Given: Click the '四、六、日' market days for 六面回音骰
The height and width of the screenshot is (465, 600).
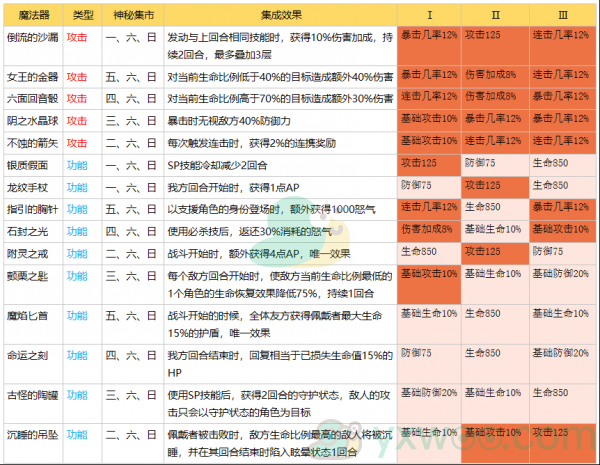Looking at the screenshot, I should pyautogui.click(x=131, y=99).
